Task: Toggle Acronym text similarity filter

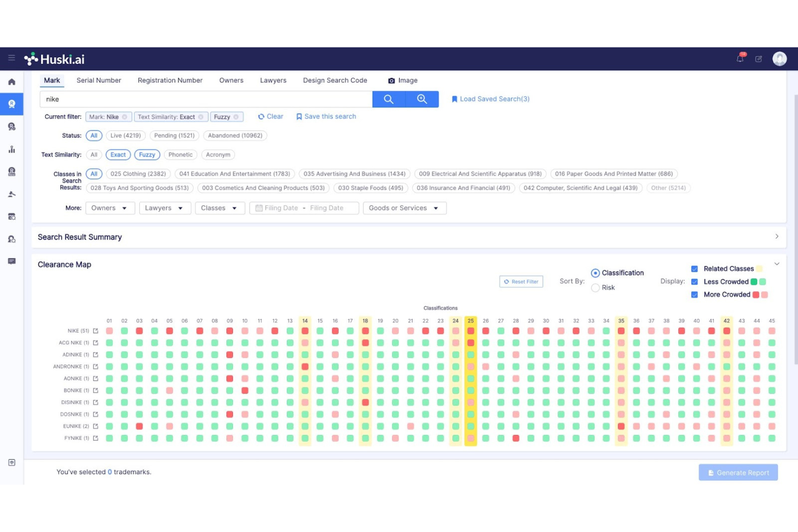Action: [218, 155]
